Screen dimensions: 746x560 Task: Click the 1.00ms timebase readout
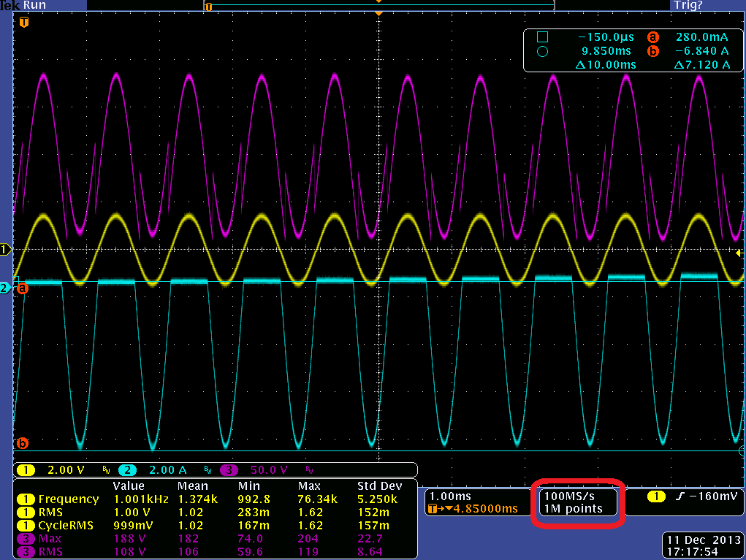pos(450,496)
